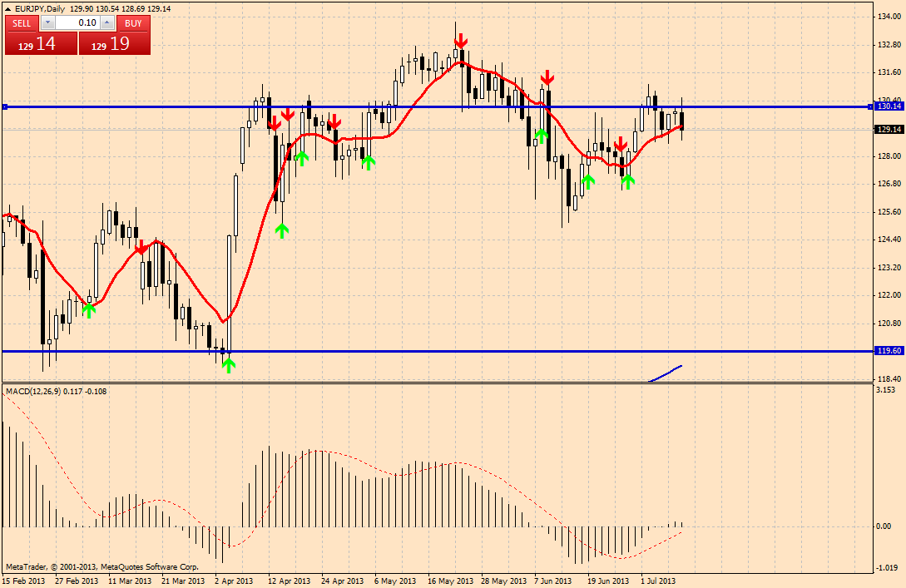Click the 128.00 price axis label
The image size is (906, 588).
[x=889, y=156]
